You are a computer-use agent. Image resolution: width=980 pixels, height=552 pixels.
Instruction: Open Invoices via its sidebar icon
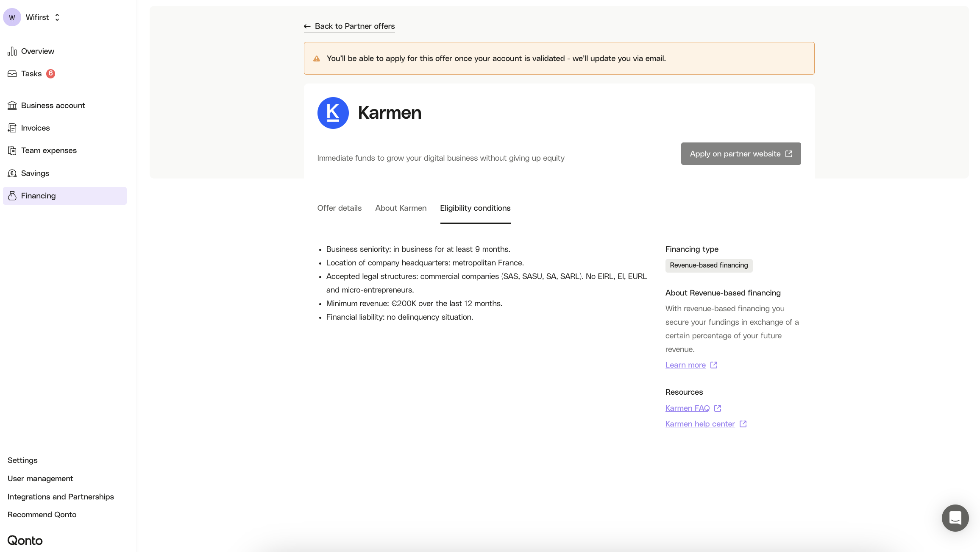click(x=12, y=128)
